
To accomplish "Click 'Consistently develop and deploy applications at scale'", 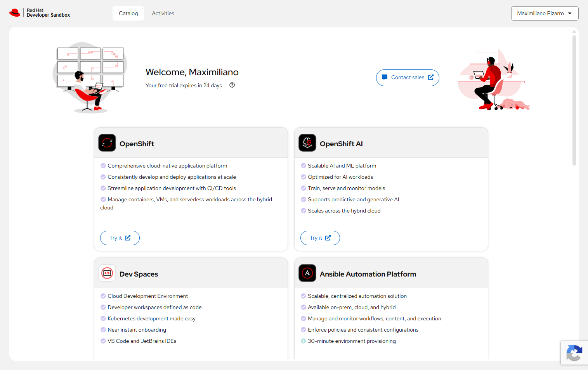I will point(172,177).
